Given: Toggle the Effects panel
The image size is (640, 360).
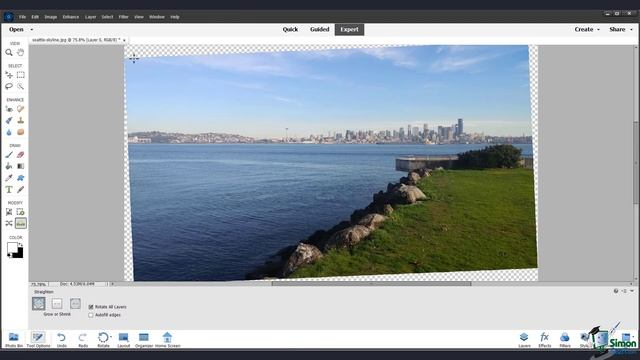Looking at the screenshot, I should 544,340.
